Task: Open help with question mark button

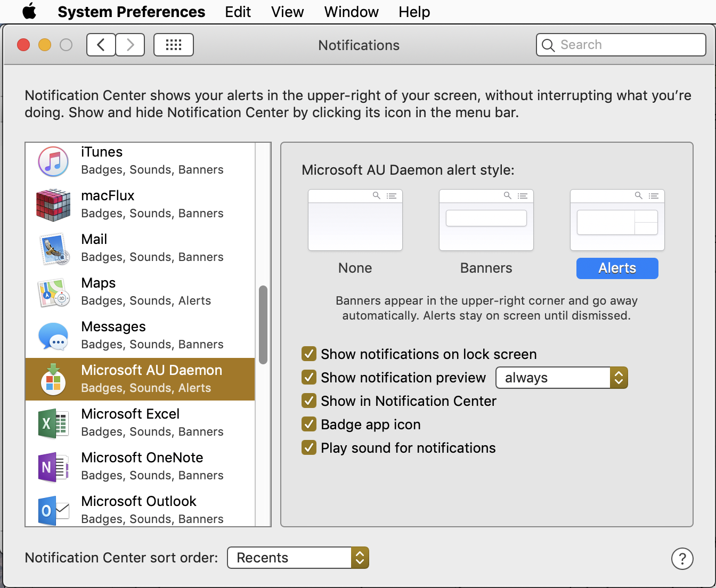Action: tap(682, 559)
